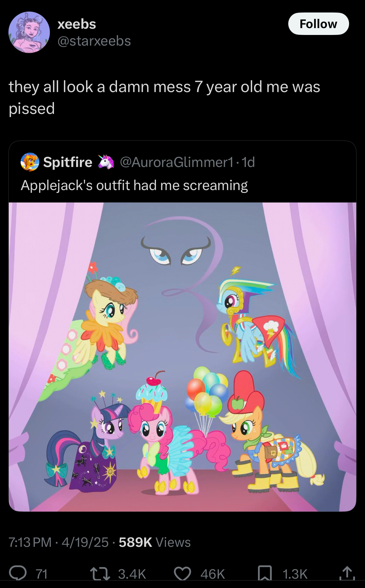The width and height of the screenshot is (365, 588).
Task: Click the 3.4K reposts count
Action: point(132,574)
